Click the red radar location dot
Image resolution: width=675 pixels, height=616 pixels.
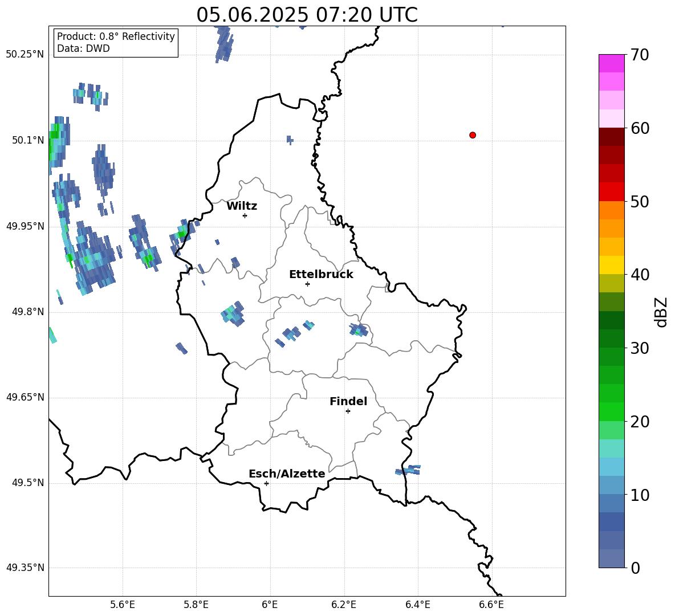[472, 135]
